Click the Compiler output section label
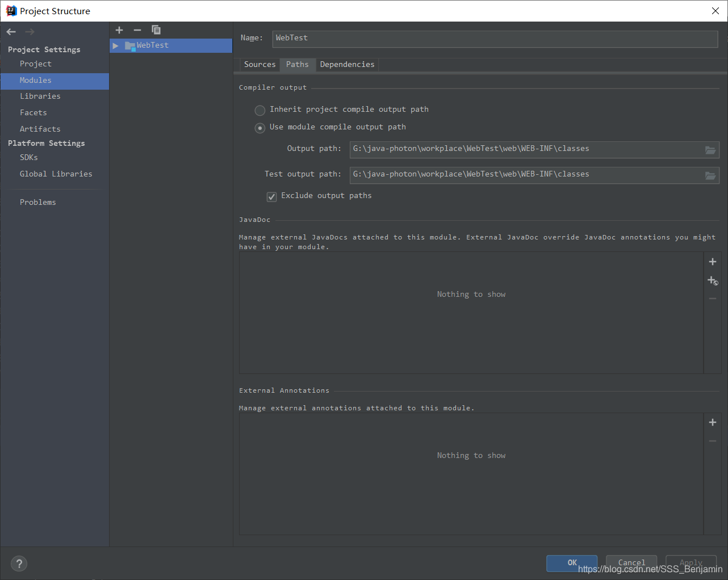Image resolution: width=728 pixels, height=580 pixels. pos(273,88)
